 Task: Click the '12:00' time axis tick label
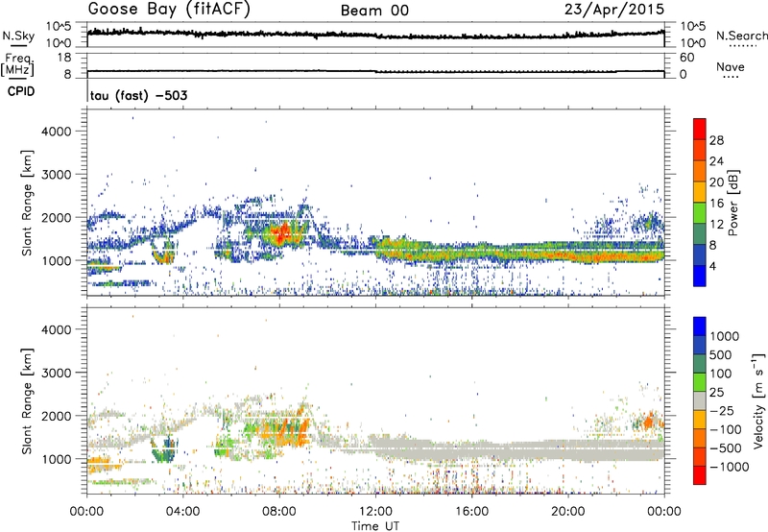[375, 512]
